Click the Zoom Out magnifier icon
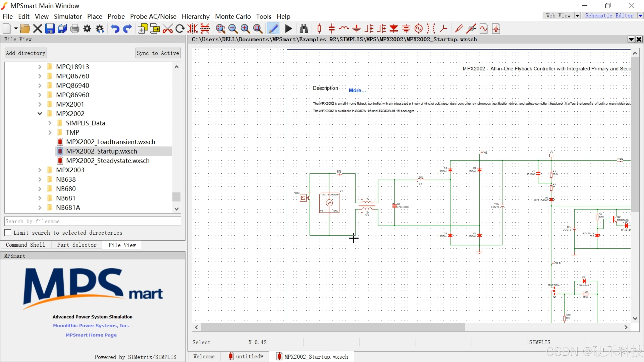This screenshot has width=644, height=362. click(233, 29)
